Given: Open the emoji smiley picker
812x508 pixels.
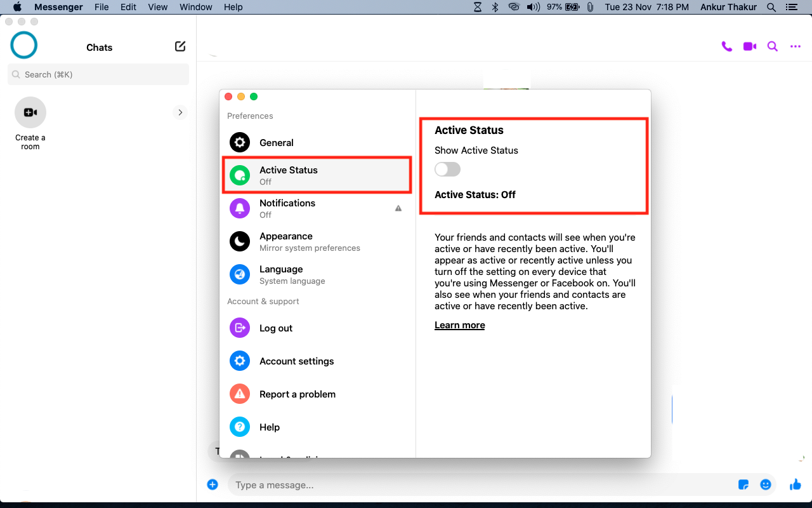Looking at the screenshot, I should [x=766, y=485].
